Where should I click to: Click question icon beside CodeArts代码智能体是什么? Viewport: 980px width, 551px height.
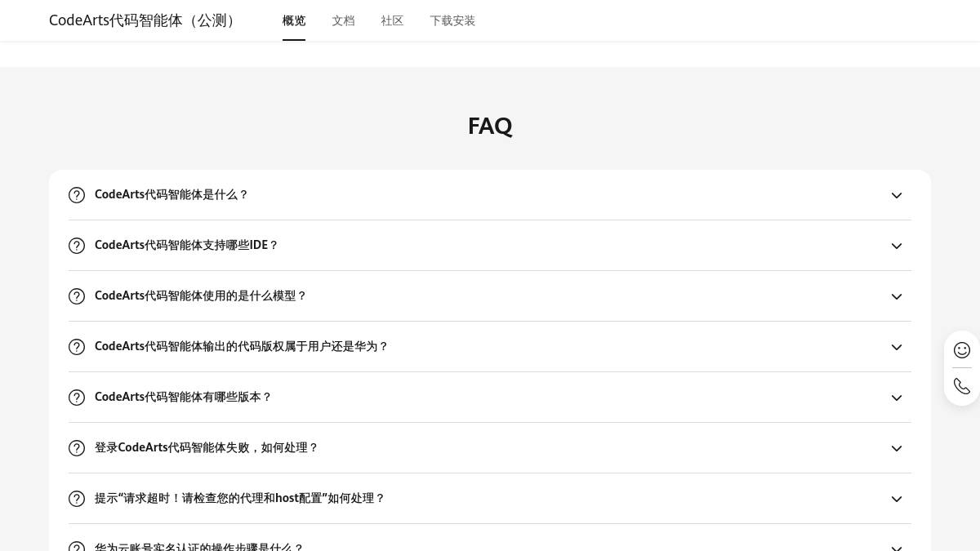tap(77, 195)
